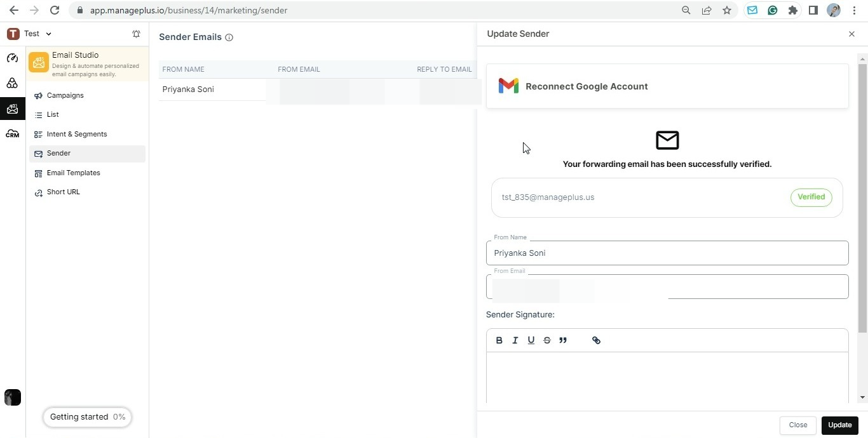Open the browser zoom magnifier icon
This screenshot has height=438, width=868.
pos(686,10)
